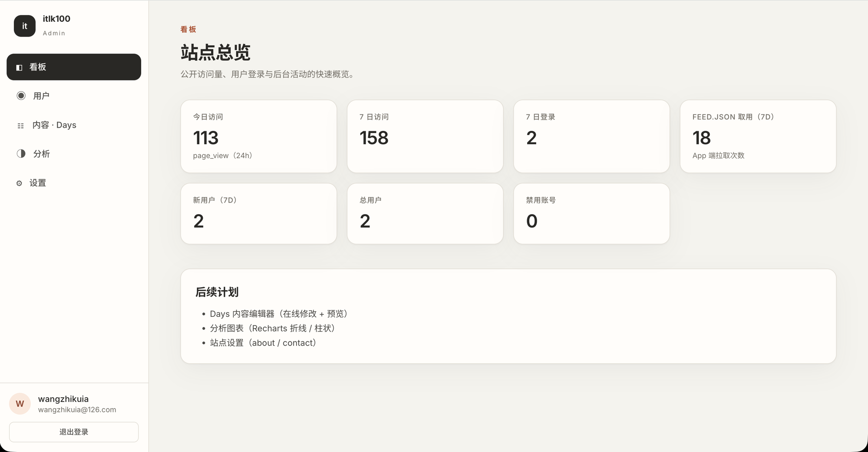Select the 7 日访问 card showing 158
Image resolution: width=868 pixels, height=452 pixels.
tap(425, 136)
